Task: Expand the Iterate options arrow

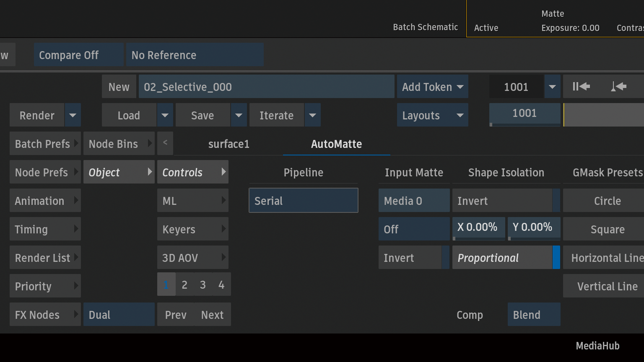Action: click(x=312, y=115)
